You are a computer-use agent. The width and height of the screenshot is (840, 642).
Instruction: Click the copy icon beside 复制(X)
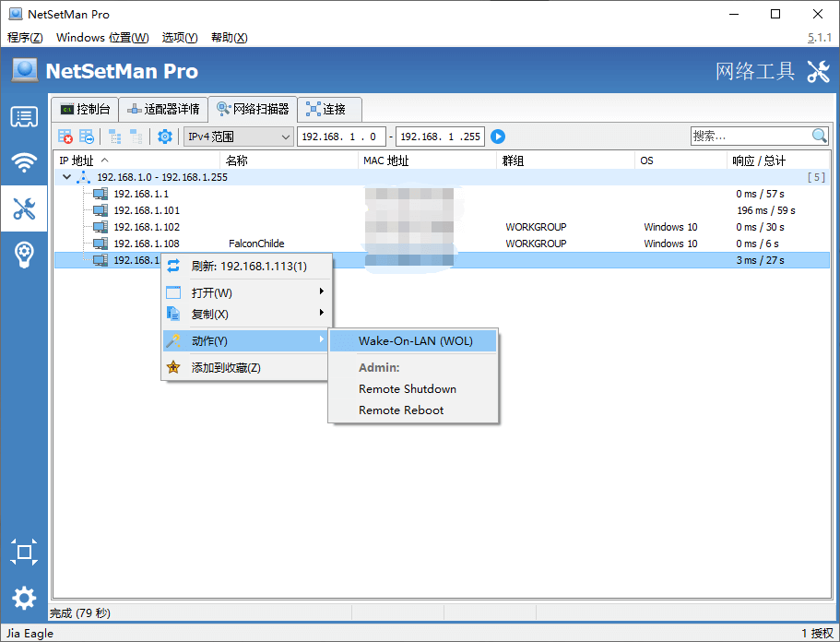(173, 314)
